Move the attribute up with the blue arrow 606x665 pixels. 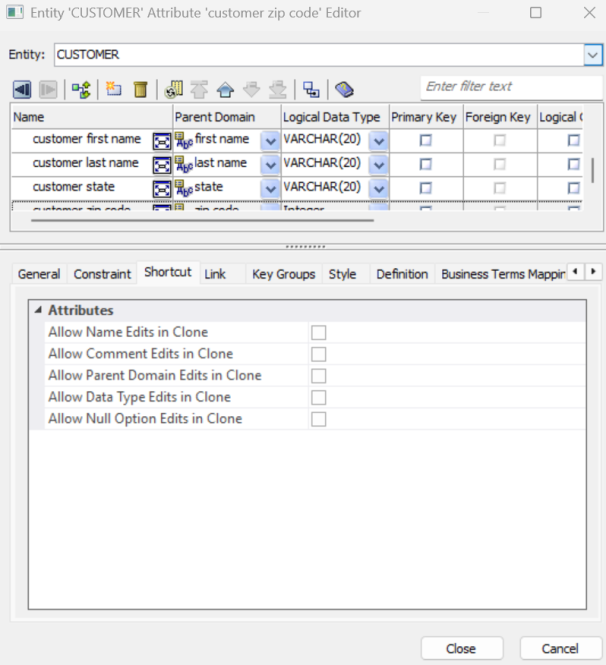coord(225,90)
